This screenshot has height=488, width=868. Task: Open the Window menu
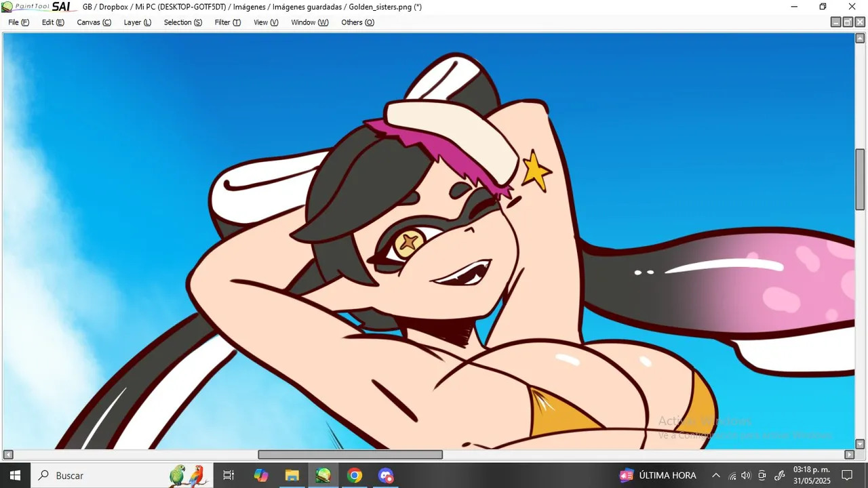click(309, 22)
